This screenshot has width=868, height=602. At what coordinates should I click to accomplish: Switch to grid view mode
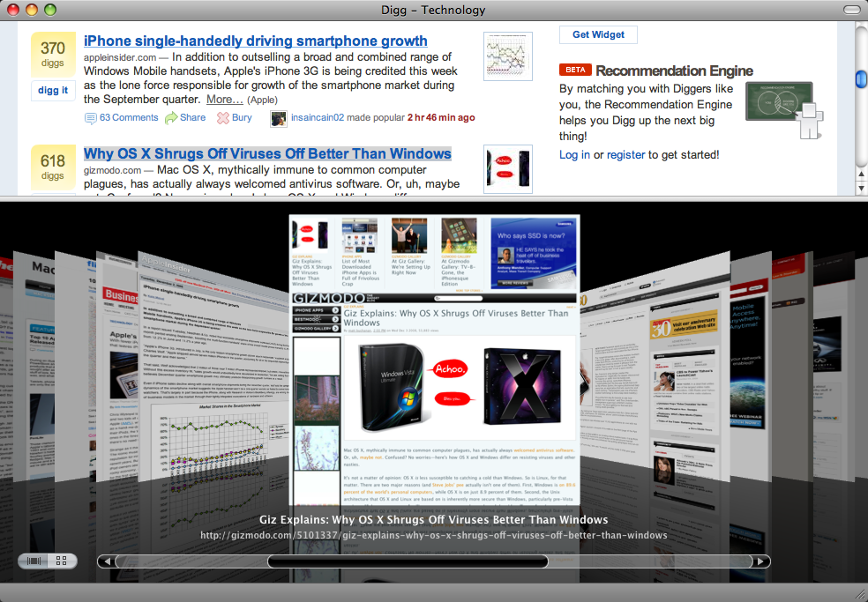pos(62,561)
